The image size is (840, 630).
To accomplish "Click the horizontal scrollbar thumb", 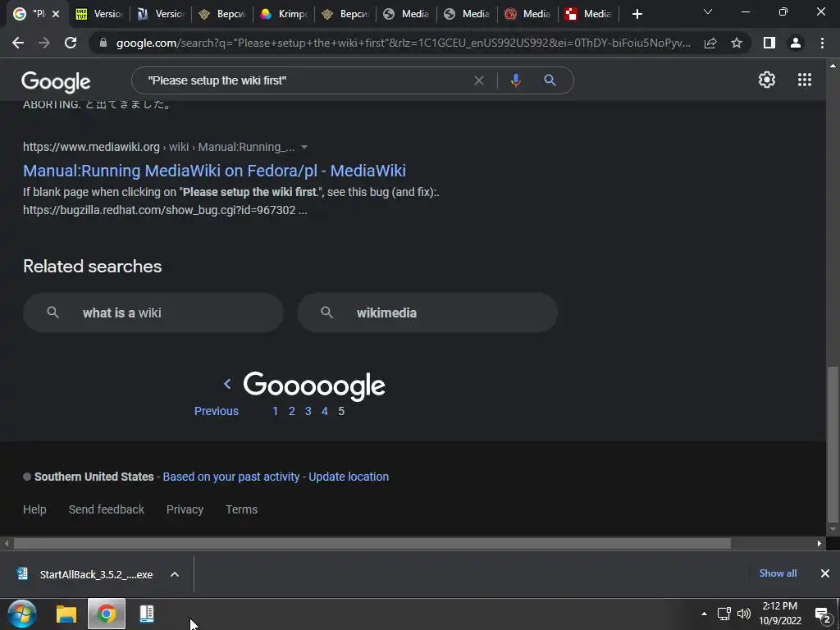I will pos(372,544).
